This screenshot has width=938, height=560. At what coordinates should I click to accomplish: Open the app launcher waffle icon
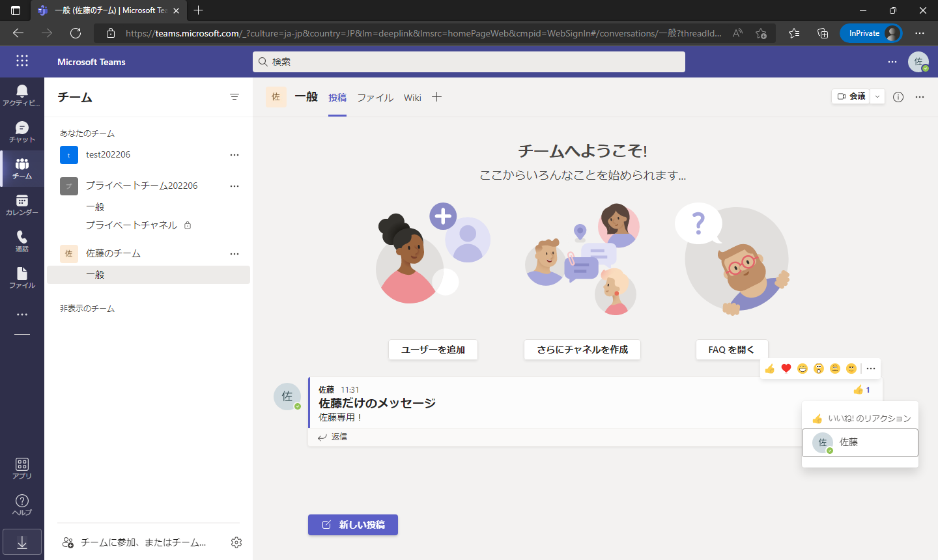tap(22, 61)
